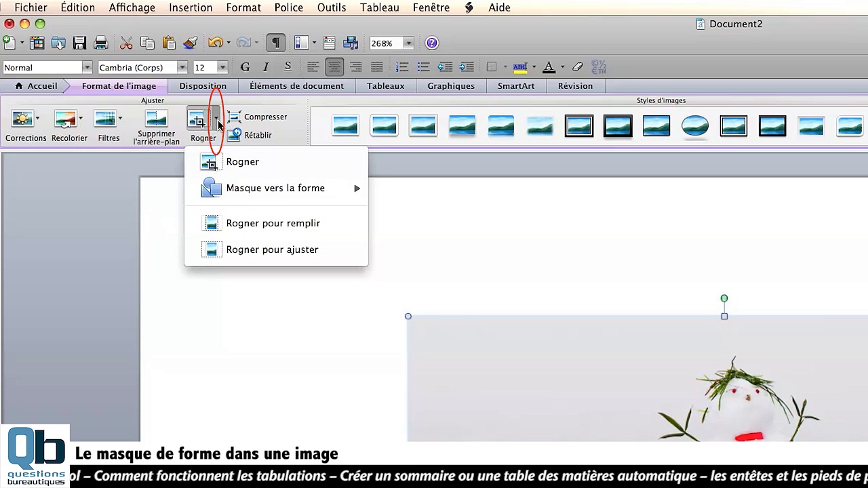The image size is (868, 488).
Task: Click Supprimer l'arrière-plan icon
Action: click(156, 119)
